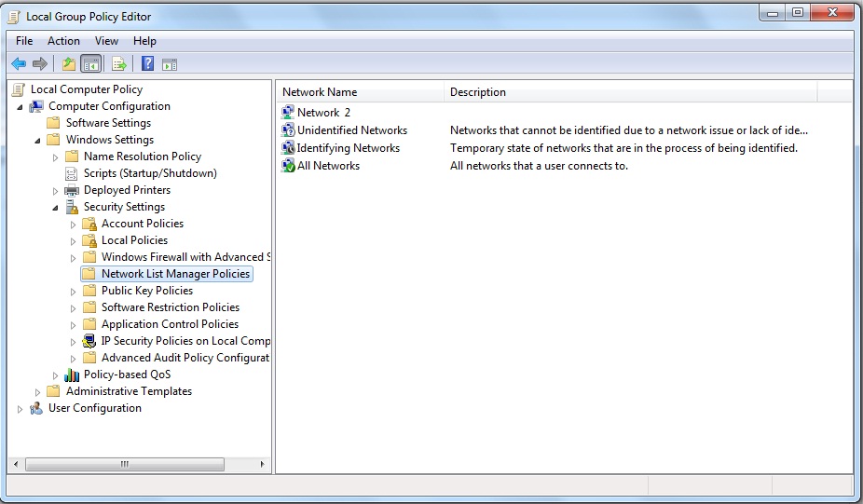Image resolution: width=863 pixels, height=504 pixels.
Task: Expand the Policy-based QoS node
Action: coord(55,375)
